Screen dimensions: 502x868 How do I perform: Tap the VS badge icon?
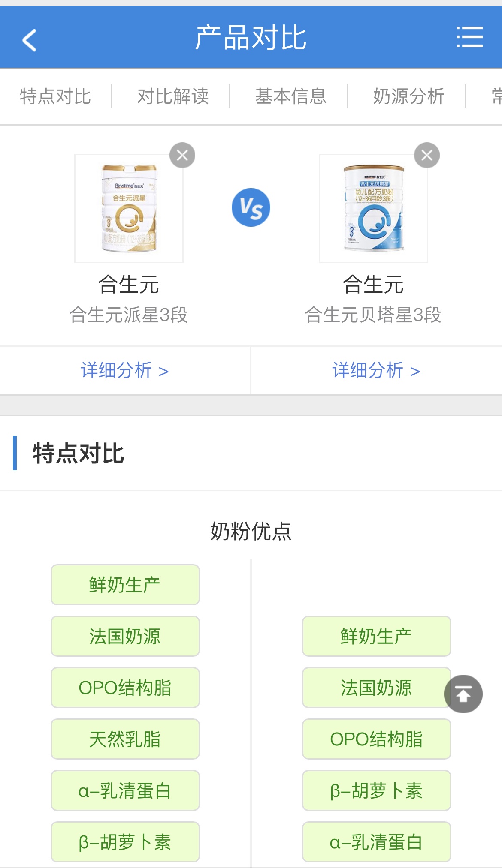(x=251, y=207)
